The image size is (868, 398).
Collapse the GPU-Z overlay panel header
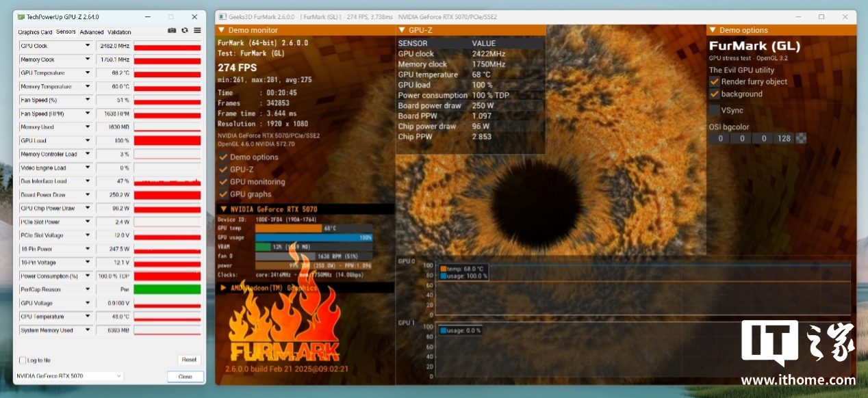pos(401,30)
